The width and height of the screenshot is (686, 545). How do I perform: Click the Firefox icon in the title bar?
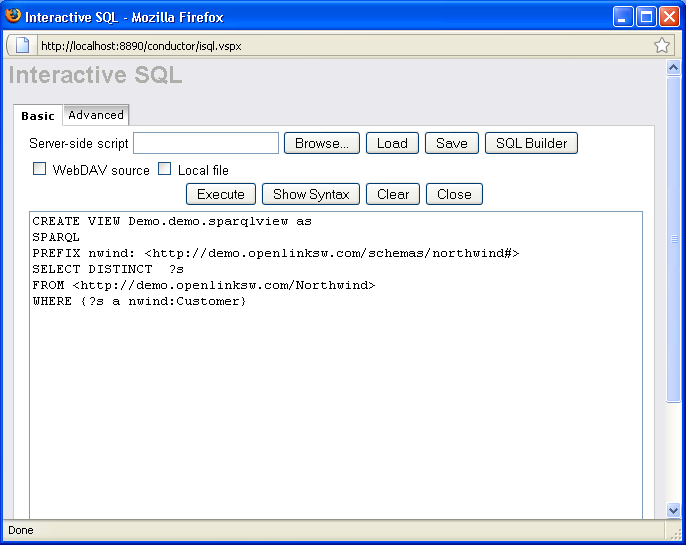point(13,16)
